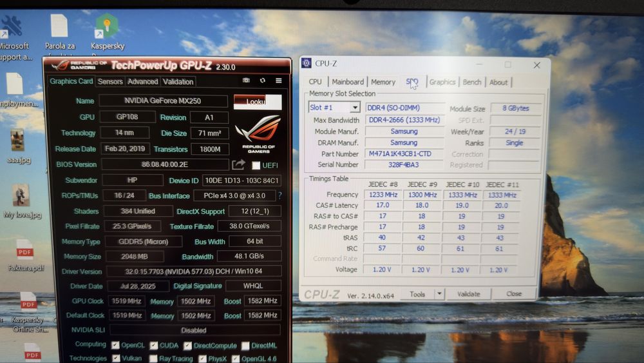Screen dimensions: 644x363
Task: Toggle the DirectML checkbox
Action: [245, 346]
